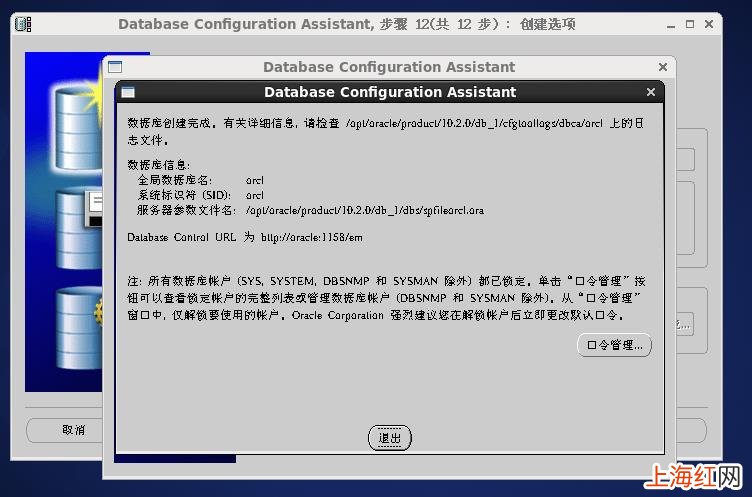
Task: Open front dialog's window menu icon
Action: (128, 92)
